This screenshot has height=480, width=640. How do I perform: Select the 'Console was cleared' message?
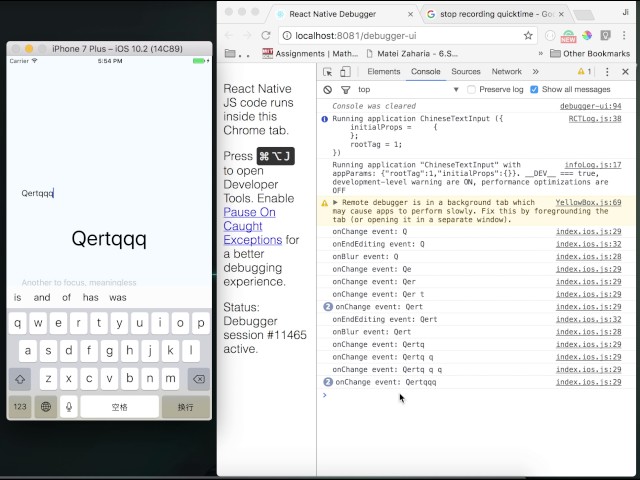point(374,106)
